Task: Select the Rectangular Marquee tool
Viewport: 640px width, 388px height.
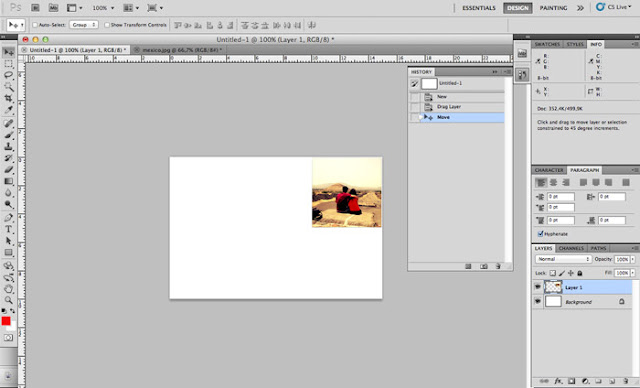Action: [x=9, y=64]
